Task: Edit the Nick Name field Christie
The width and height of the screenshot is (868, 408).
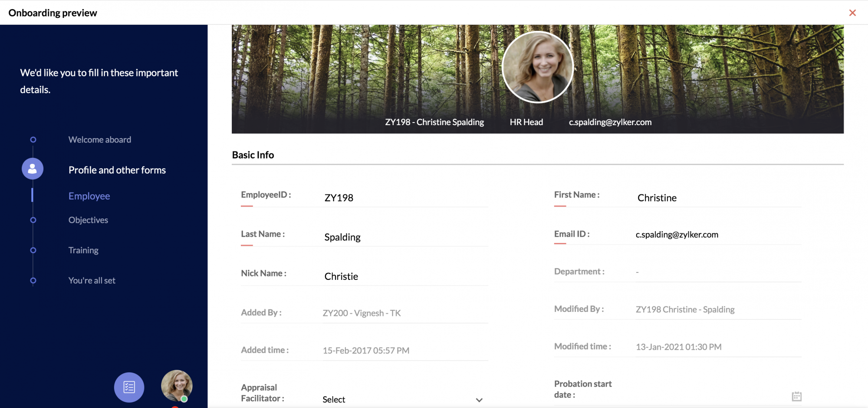Action: 406,276
